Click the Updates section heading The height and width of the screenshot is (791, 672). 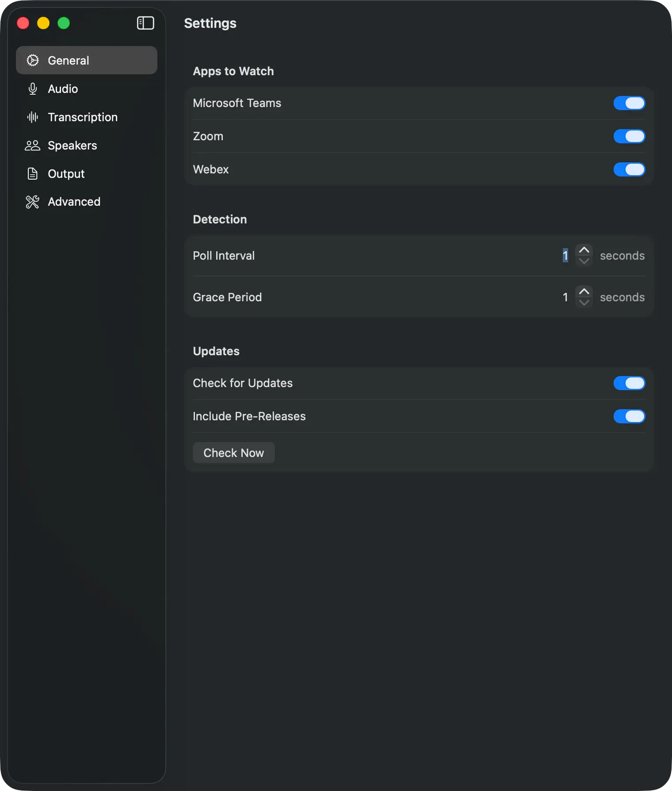[216, 351]
